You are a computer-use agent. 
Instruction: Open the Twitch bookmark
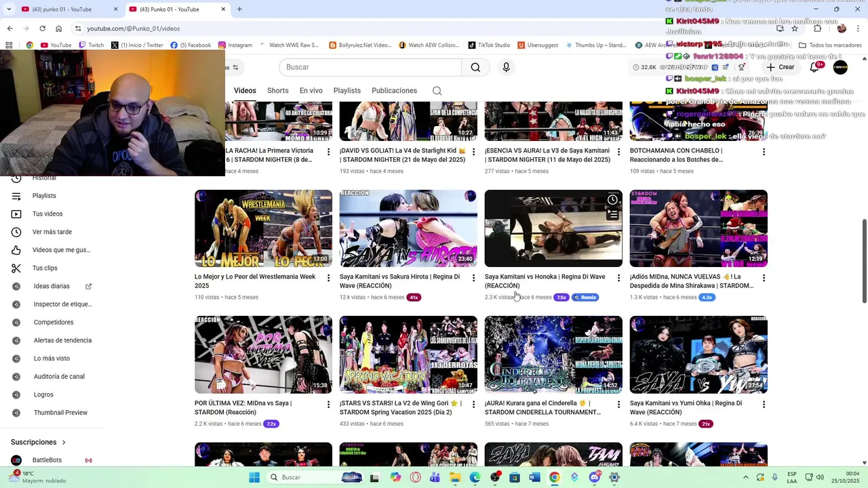pos(91,45)
